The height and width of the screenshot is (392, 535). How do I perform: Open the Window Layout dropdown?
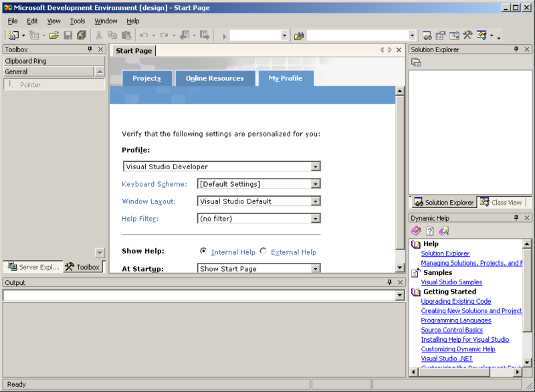coord(316,201)
